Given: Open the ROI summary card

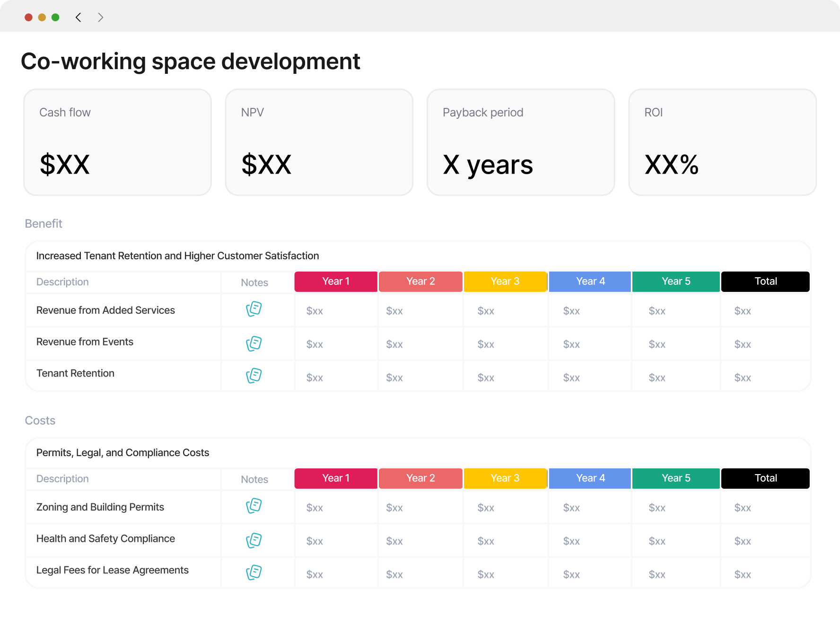Looking at the screenshot, I should (x=722, y=142).
